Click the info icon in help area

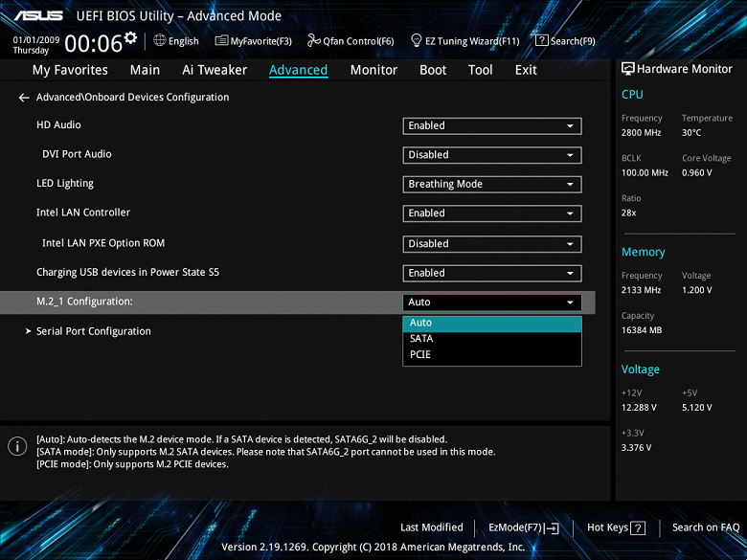(17, 446)
